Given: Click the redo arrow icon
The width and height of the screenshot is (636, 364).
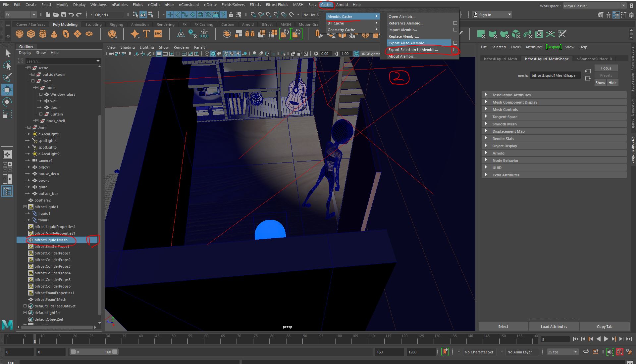Looking at the screenshot, I should pos(79,15).
